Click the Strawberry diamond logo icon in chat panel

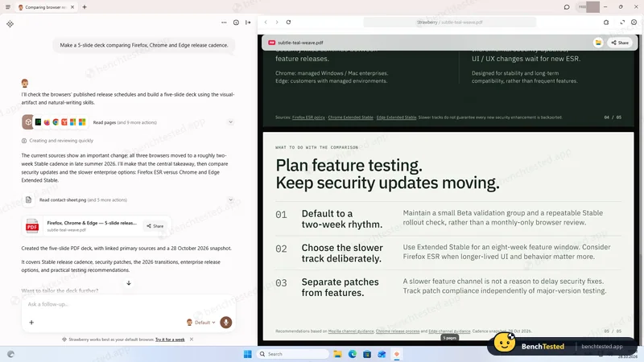(10, 24)
